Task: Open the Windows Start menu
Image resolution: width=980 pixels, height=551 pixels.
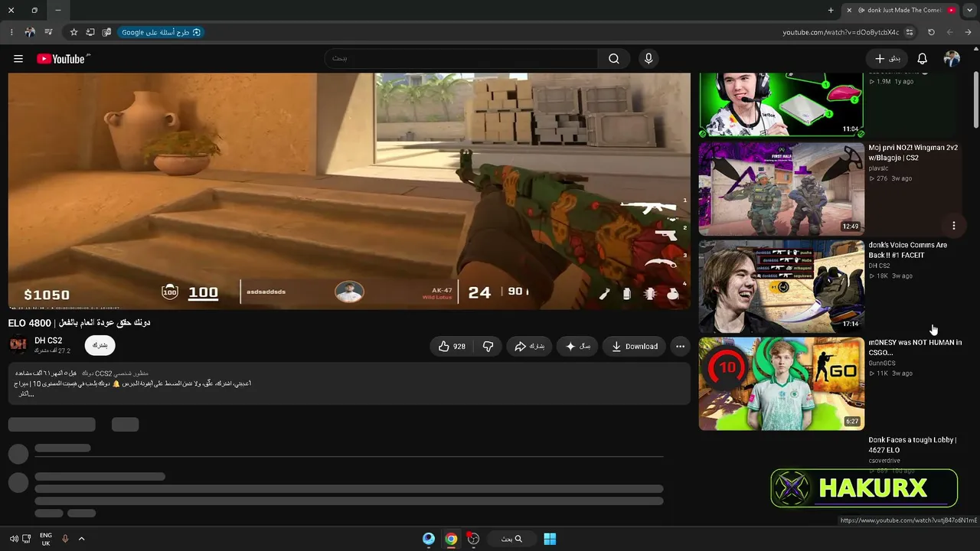Action: coord(550,539)
